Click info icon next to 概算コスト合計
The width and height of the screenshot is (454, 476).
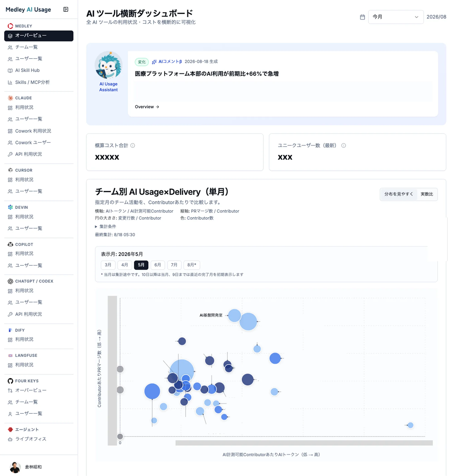point(133,145)
